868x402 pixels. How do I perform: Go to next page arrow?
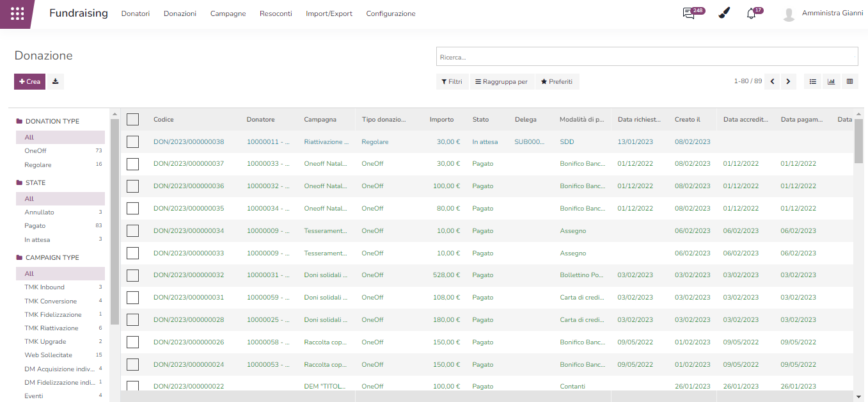click(x=788, y=81)
